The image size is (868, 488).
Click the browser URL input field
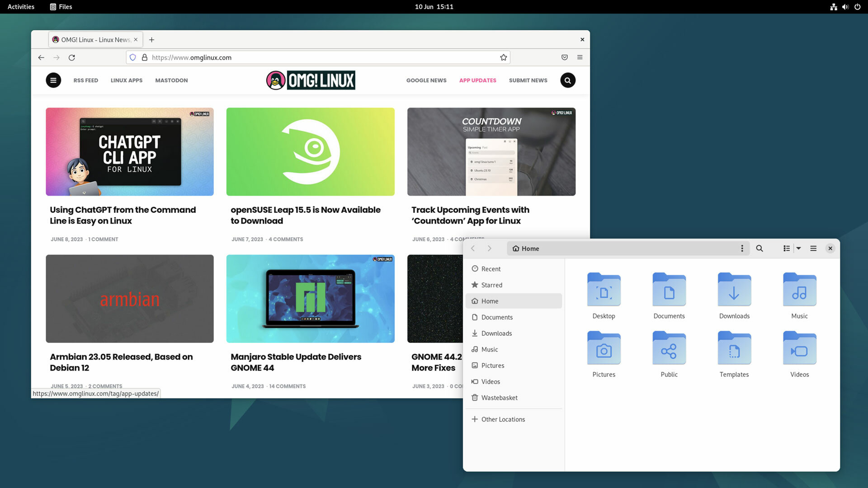317,57
